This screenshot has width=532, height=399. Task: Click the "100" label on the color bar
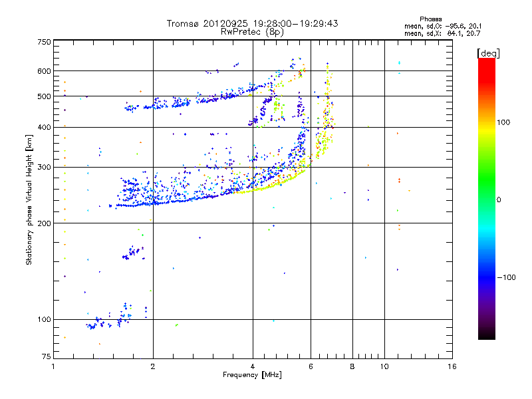tap(503, 122)
